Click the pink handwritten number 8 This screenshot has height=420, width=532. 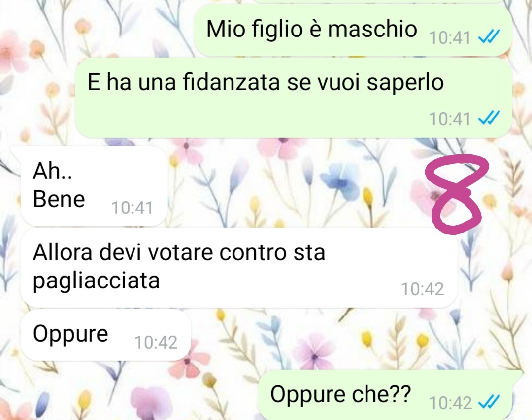456,194
